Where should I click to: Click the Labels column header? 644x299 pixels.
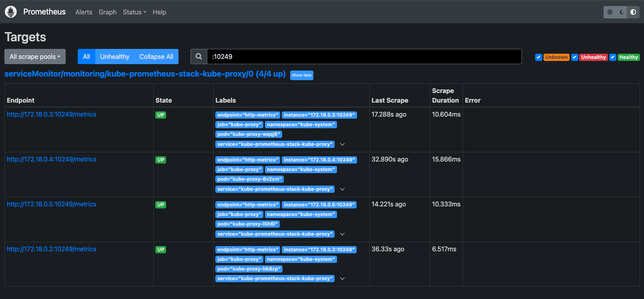[x=226, y=100]
